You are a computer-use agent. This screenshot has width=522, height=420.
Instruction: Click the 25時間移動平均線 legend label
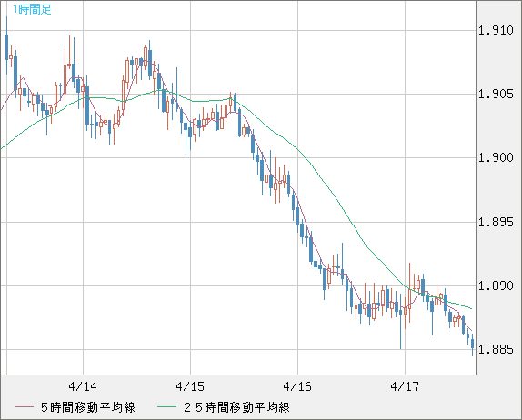236,407
